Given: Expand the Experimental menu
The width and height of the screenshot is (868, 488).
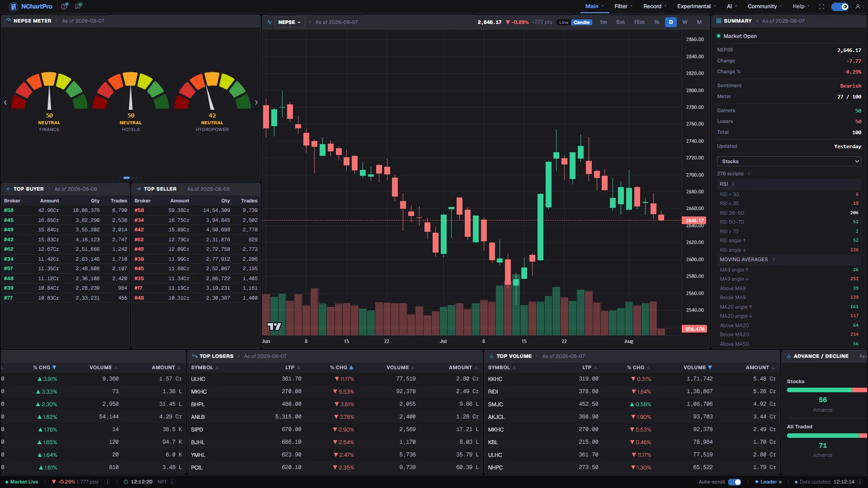Looking at the screenshot, I should pos(696,6).
